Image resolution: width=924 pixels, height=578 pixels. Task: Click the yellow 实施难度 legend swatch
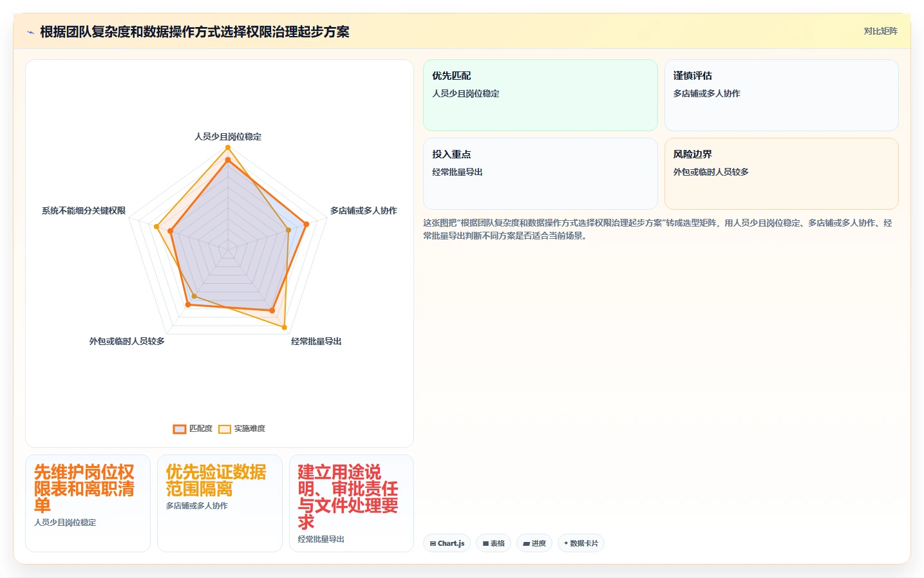(225, 429)
